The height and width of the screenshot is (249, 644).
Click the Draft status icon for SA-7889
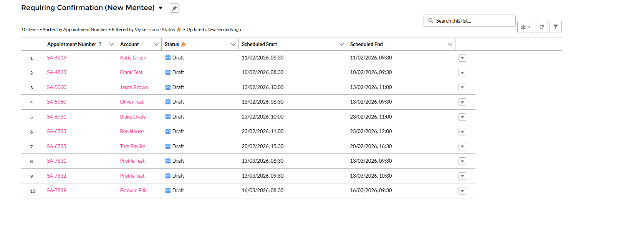[168, 191]
